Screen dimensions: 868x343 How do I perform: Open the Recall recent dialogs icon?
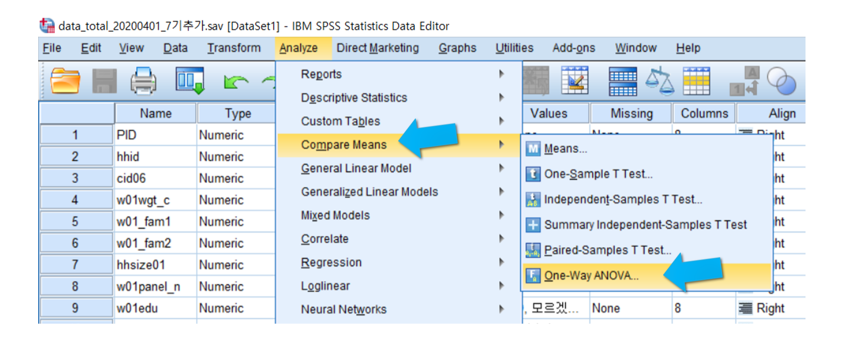click(190, 81)
